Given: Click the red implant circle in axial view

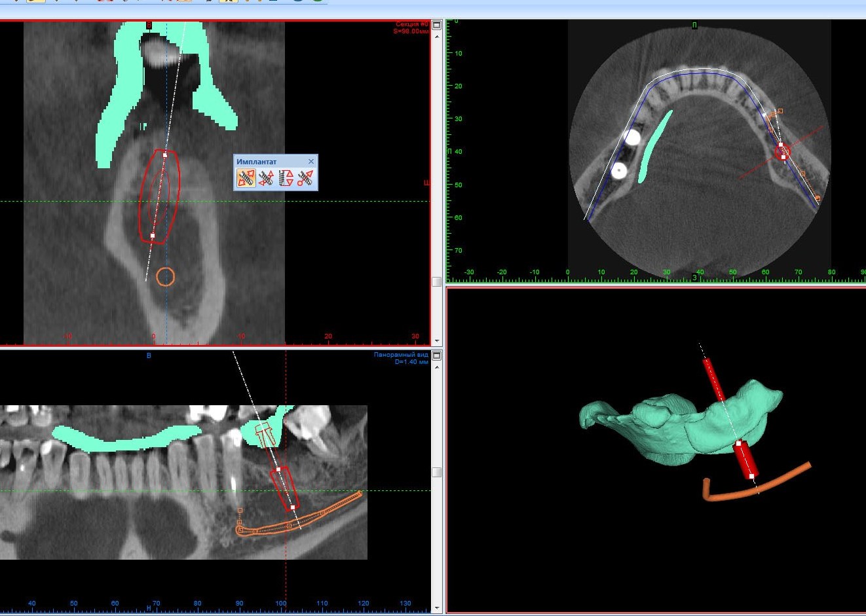Looking at the screenshot, I should click(783, 153).
